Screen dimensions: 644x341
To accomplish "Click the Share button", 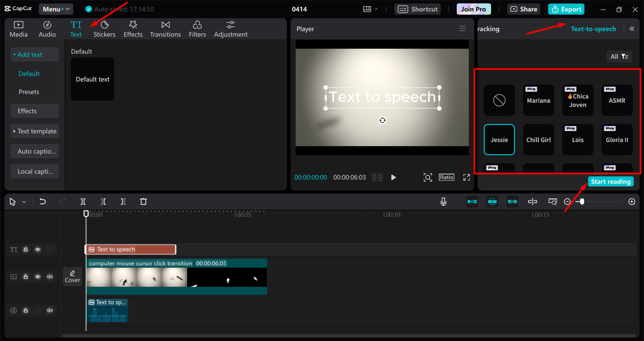I will pos(523,9).
